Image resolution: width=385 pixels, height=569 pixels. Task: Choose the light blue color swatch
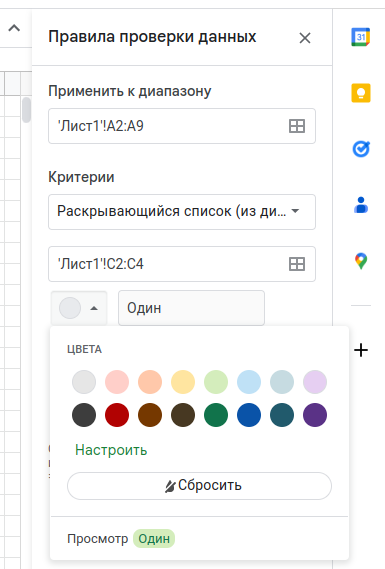[x=249, y=382]
